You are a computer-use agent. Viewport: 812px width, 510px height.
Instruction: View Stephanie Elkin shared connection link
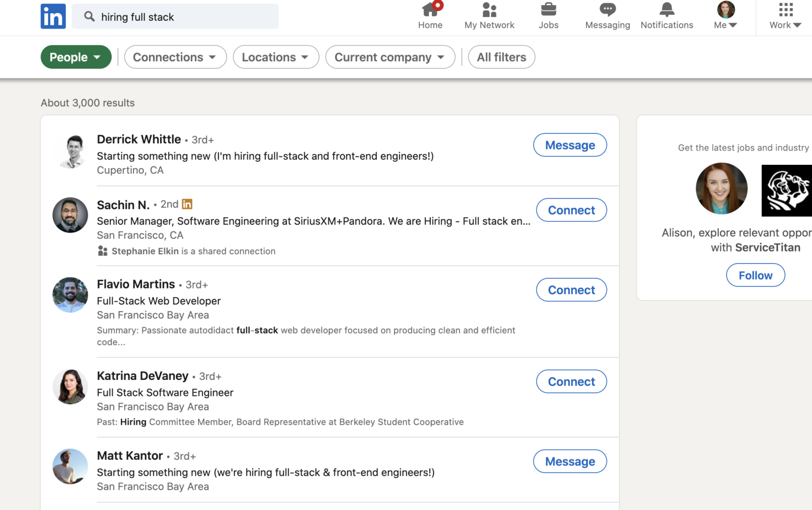pyautogui.click(x=146, y=251)
